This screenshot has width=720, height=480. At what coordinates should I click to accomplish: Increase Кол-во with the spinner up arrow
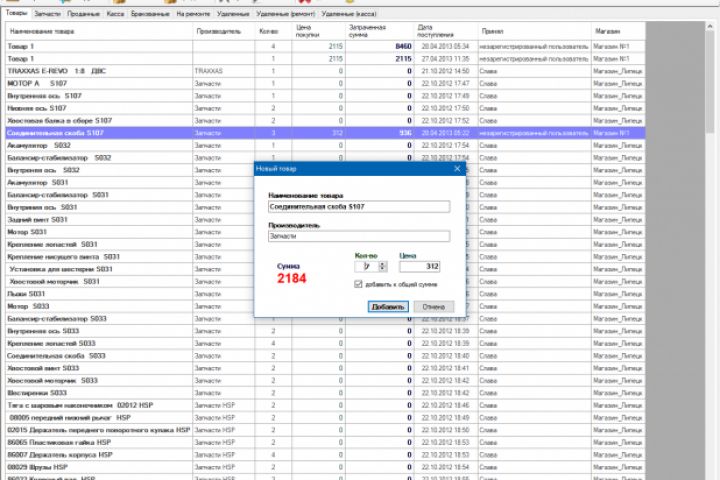click(x=382, y=264)
